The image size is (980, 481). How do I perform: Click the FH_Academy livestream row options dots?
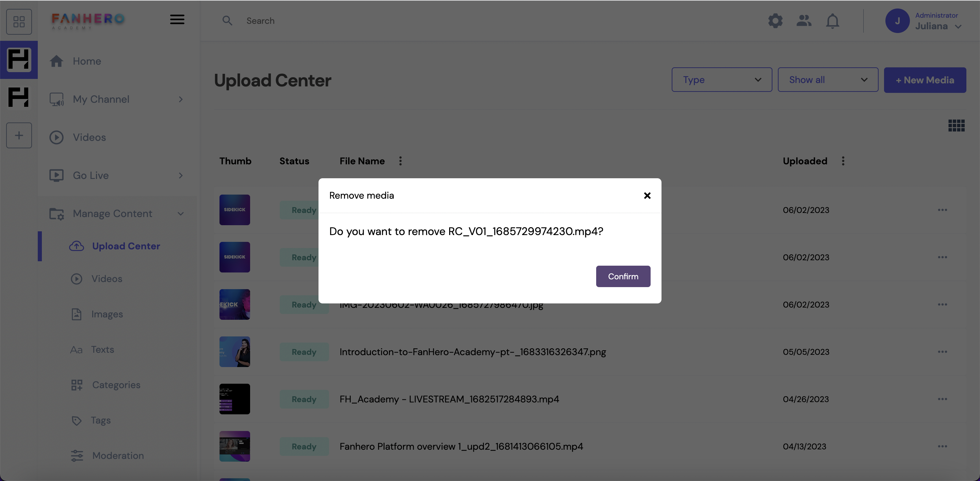click(943, 399)
